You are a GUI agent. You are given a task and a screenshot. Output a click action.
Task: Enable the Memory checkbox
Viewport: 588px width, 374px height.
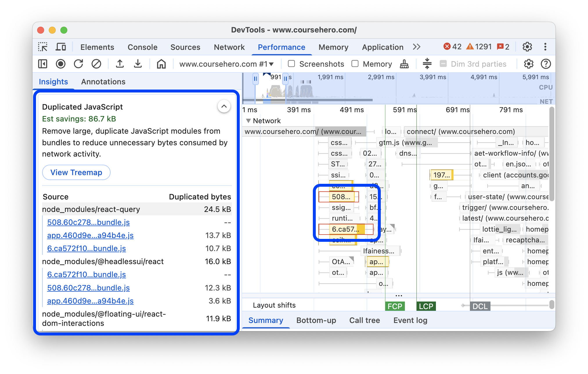[x=355, y=64]
